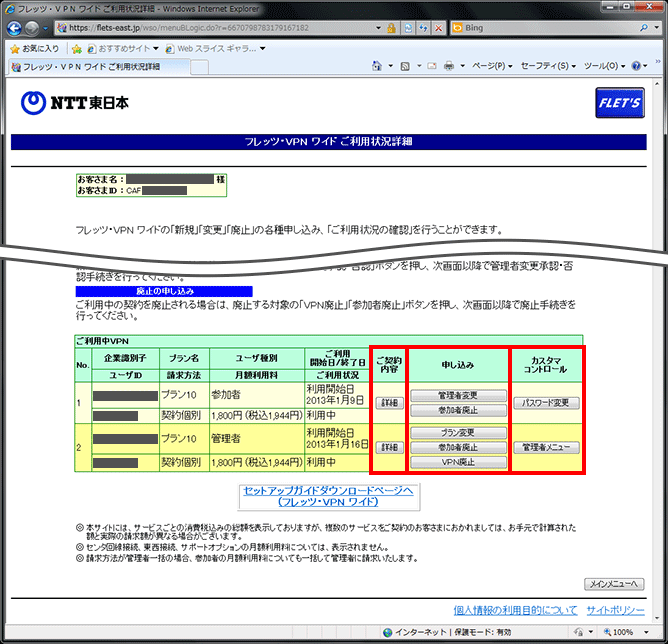This screenshot has height=644, width=668.
Task: Click 詳細 button for row 2
Action: tap(389, 447)
